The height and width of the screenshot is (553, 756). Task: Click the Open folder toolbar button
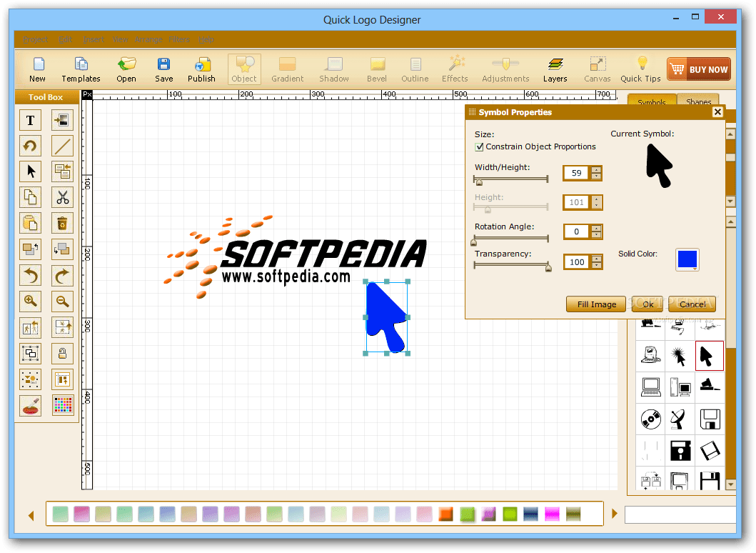coord(126,70)
